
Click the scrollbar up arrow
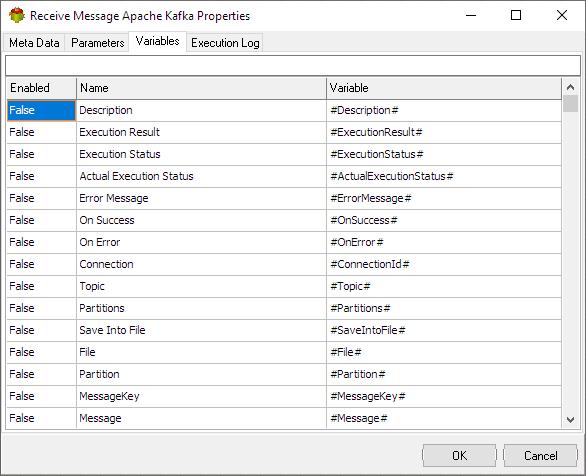tap(570, 87)
